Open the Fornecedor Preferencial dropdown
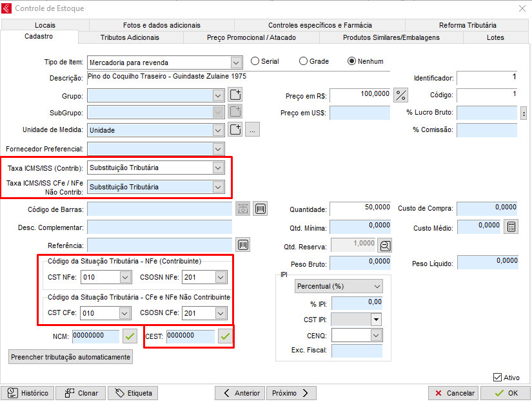This screenshot has width=532, height=404. tap(218, 149)
